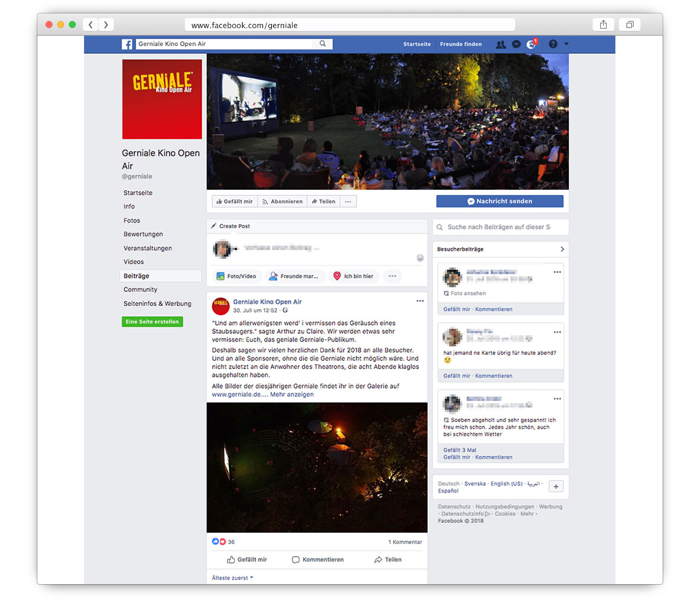Open Startseite in top navigation
The width and height of the screenshot is (700, 611).
(x=417, y=44)
